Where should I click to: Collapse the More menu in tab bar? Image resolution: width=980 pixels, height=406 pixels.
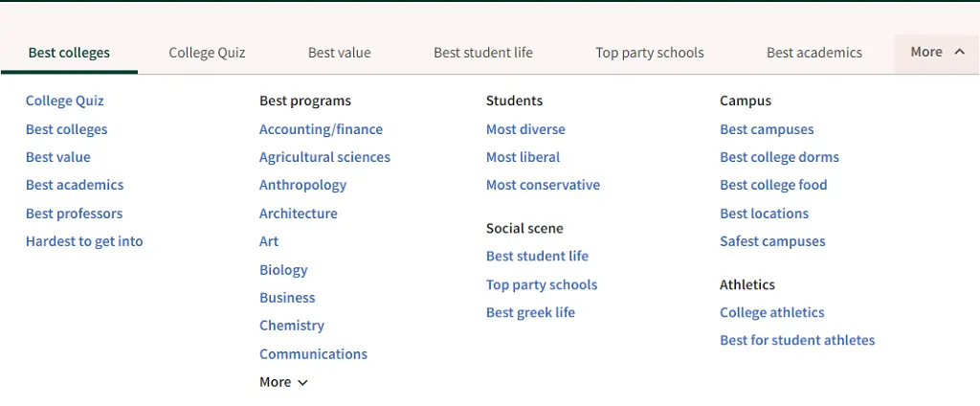937,53
